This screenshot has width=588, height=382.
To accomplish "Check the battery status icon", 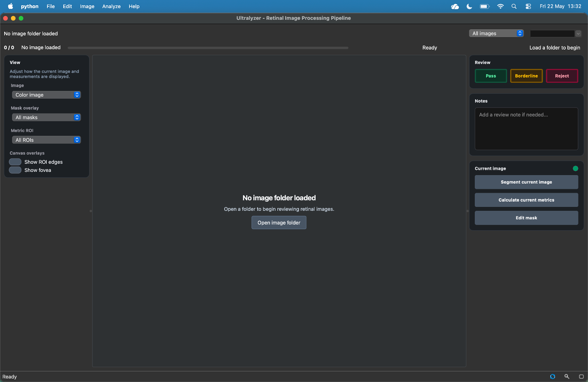I will pos(485,6).
